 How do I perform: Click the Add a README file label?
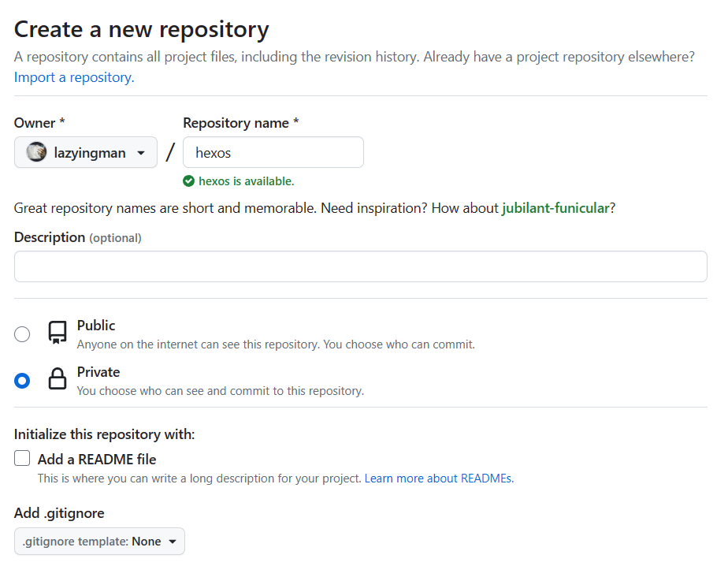click(97, 459)
